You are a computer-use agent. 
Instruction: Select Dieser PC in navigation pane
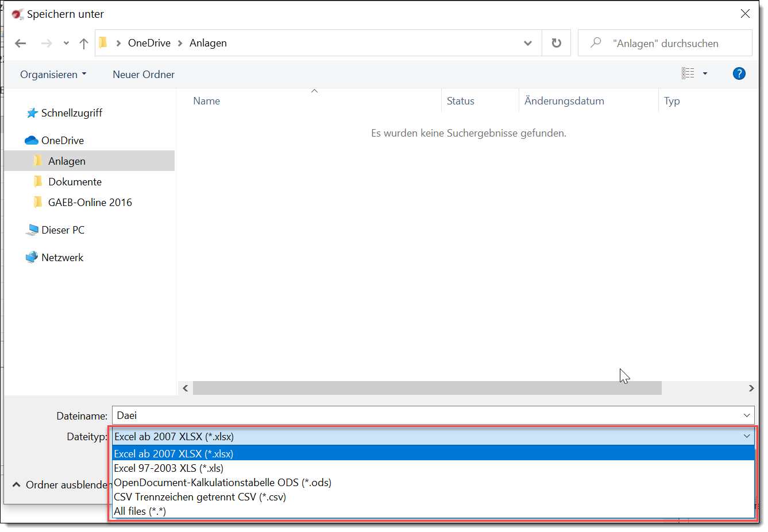pos(63,230)
